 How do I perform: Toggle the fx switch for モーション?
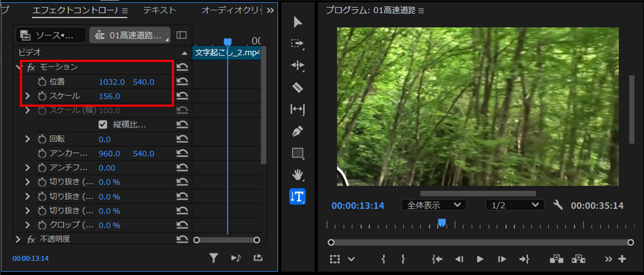[x=31, y=68]
